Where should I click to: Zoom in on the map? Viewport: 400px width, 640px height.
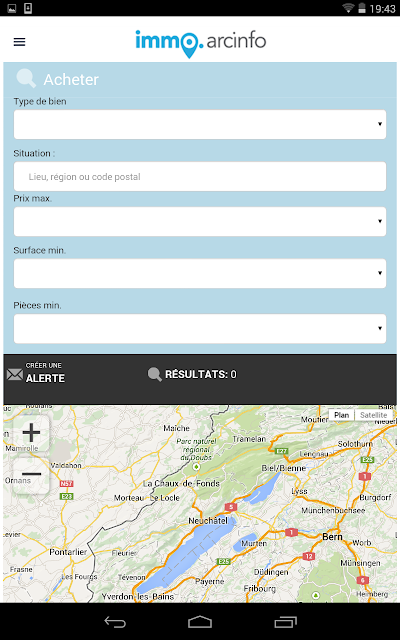31,433
